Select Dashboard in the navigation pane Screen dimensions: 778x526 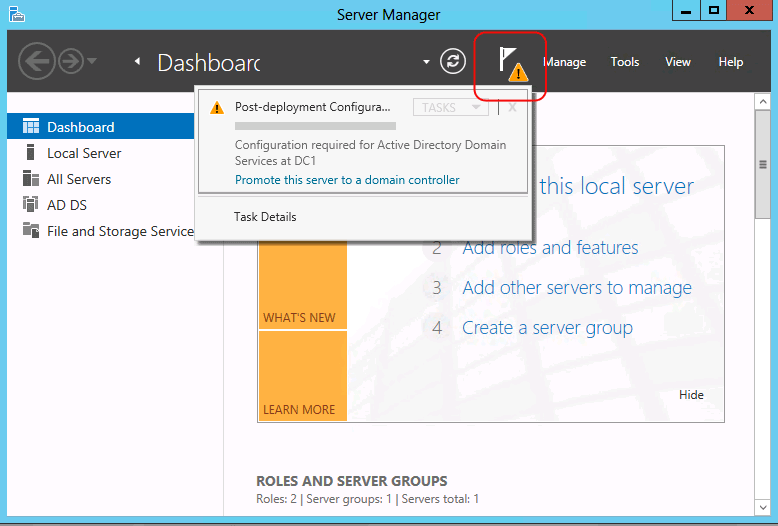(x=100, y=127)
